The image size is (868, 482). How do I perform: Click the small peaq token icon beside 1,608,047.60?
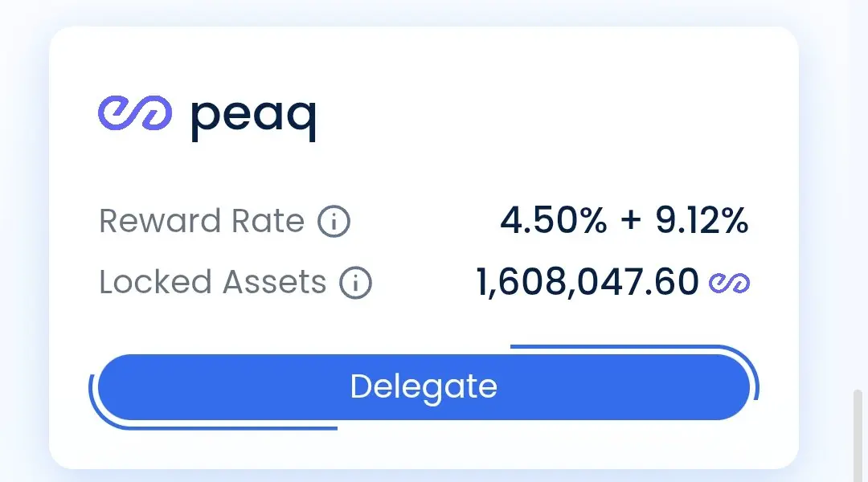click(729, 283)
